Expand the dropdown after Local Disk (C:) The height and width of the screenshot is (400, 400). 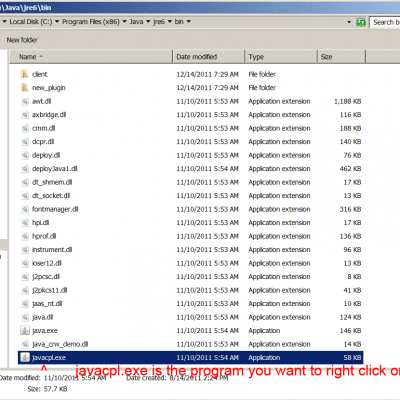57,22
